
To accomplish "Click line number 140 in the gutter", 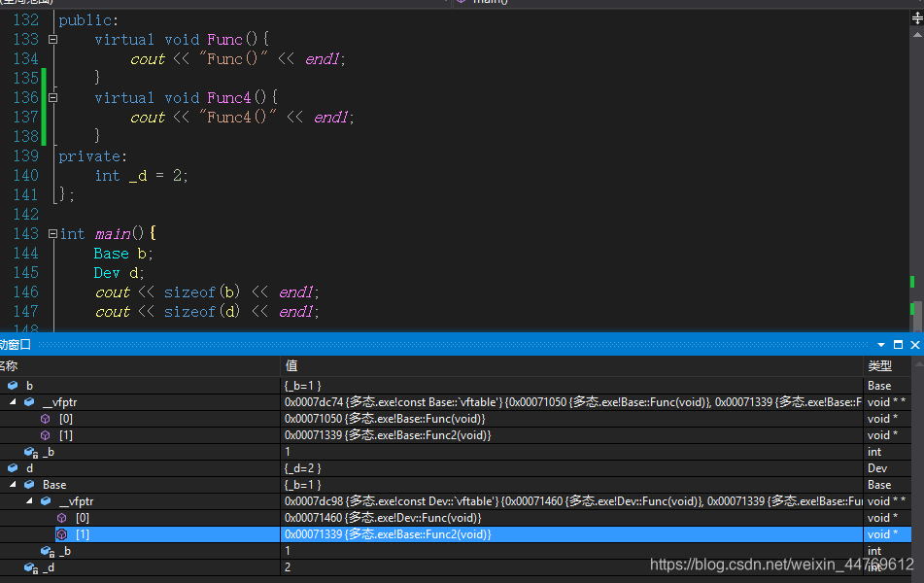I will point(26,176).
